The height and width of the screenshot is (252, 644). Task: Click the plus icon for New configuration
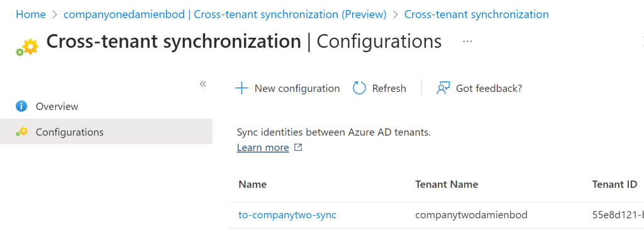click(x=241, y=89)
